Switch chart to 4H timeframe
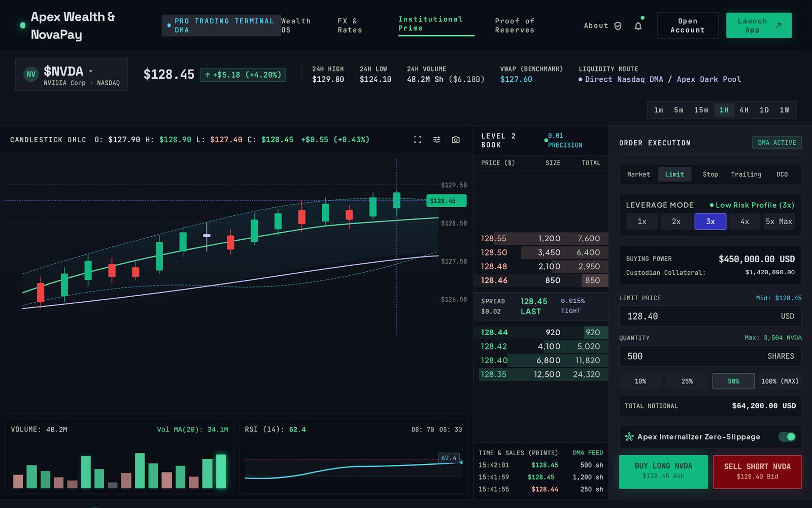 743,110
